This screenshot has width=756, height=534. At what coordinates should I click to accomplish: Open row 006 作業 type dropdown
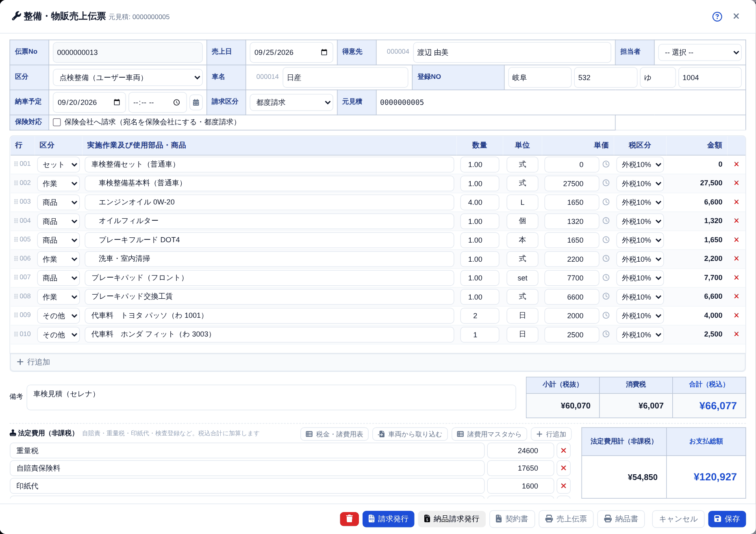coord(59,259)
